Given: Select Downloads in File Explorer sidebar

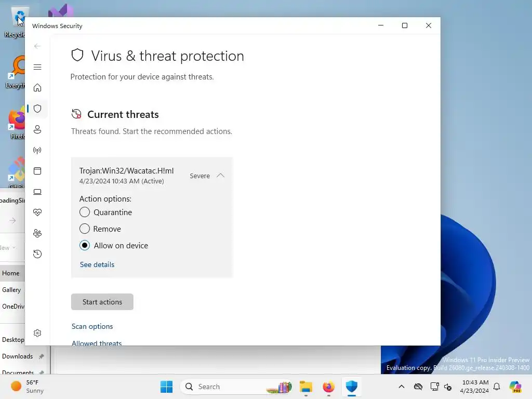Looking at the screenshot, I should 18,356.
